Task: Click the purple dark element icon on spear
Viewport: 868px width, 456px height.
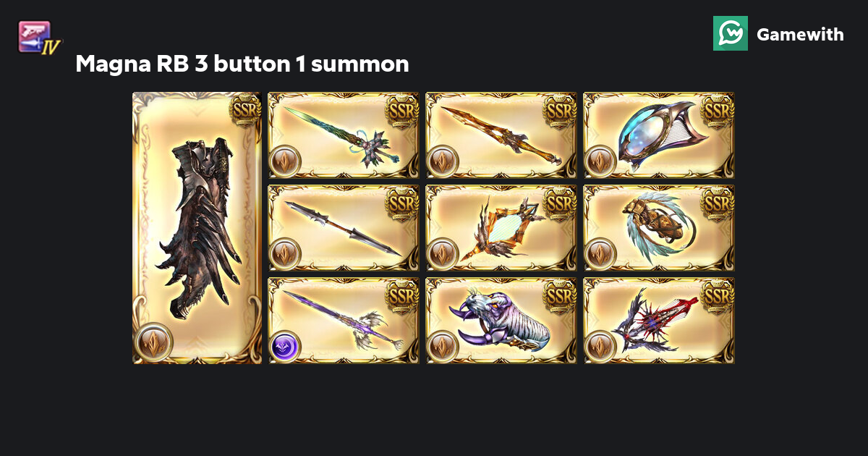Action: tap(284, 347)
